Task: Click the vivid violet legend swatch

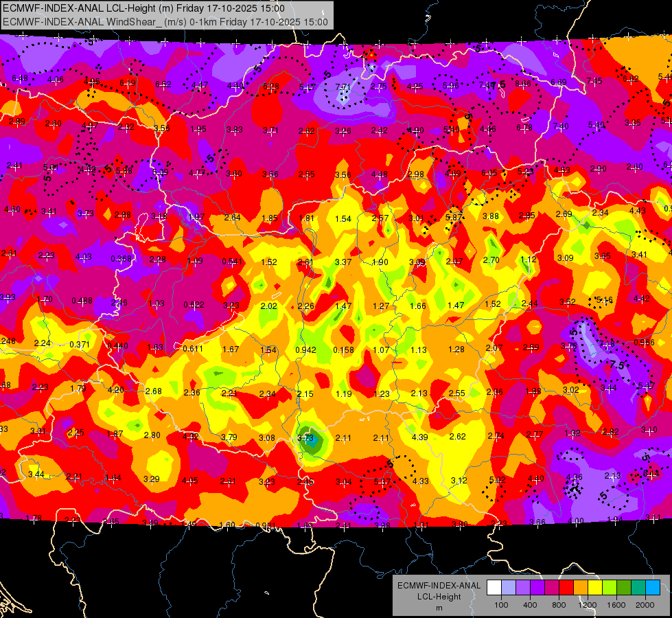Action: 537,588
